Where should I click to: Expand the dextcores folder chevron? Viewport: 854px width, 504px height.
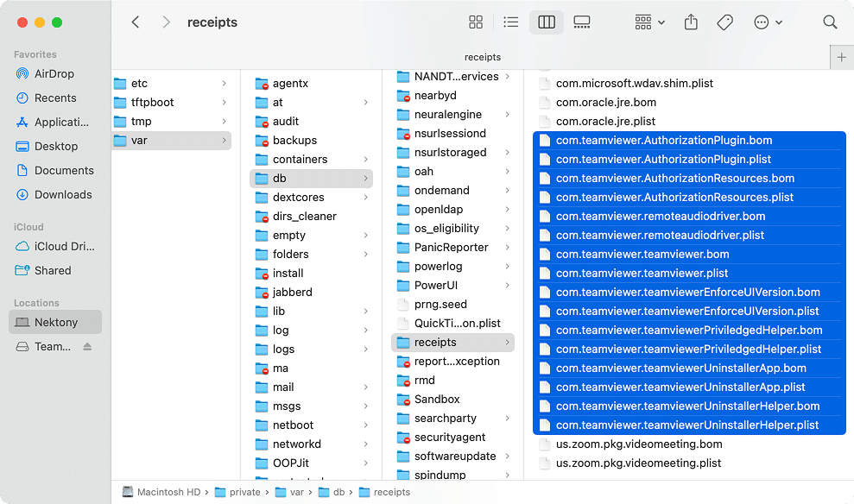pos(366,197)
